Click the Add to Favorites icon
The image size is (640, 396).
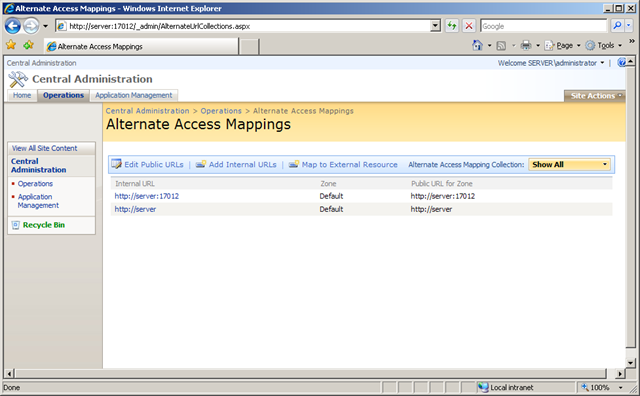28,45
